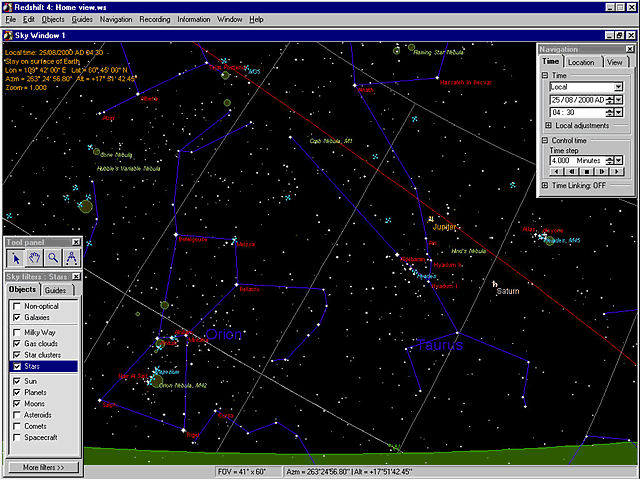Image resolution: width=640 pixels, height=480 pixels.
Task: Open the date field dropdown arrow
Action: click(x=619, y=100)
